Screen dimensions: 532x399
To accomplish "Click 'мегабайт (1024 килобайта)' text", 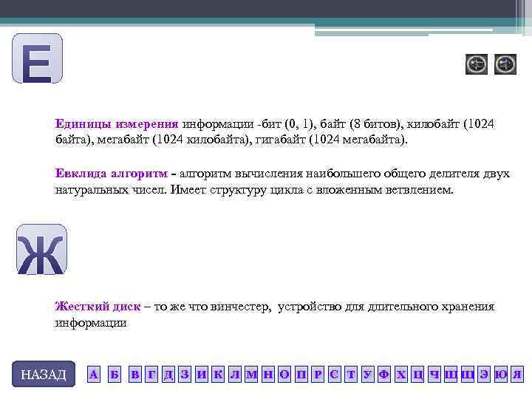I will pos(174,140).
